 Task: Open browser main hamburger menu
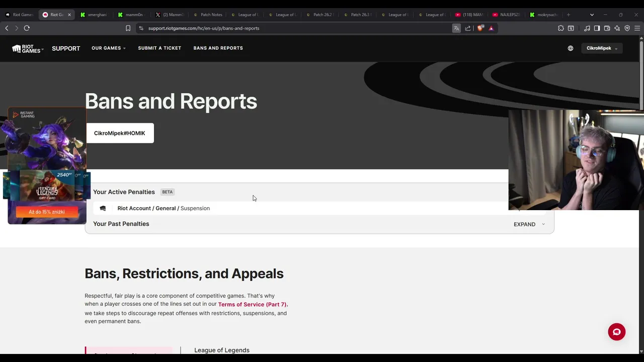point(637,28)
